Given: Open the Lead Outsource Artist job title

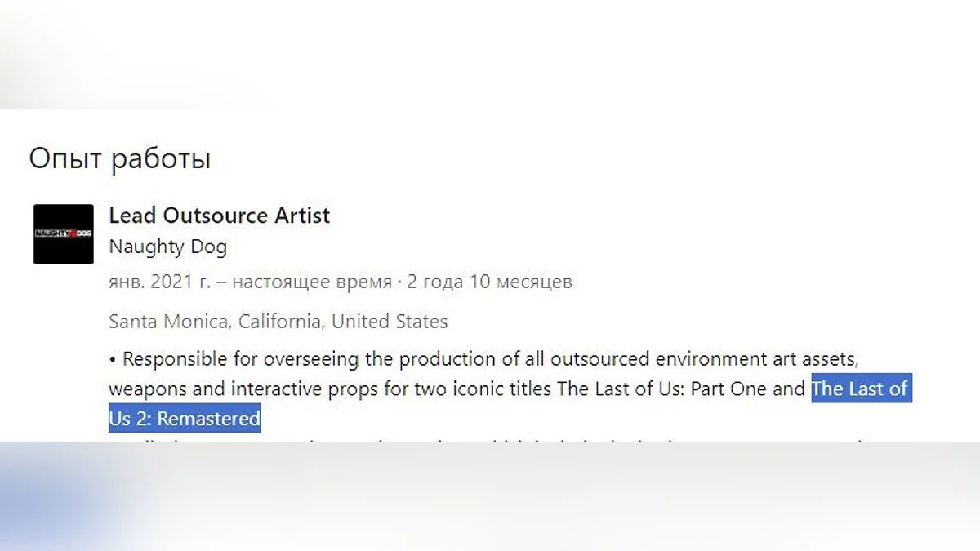Looking at the screenshot, I should (219, 216).
